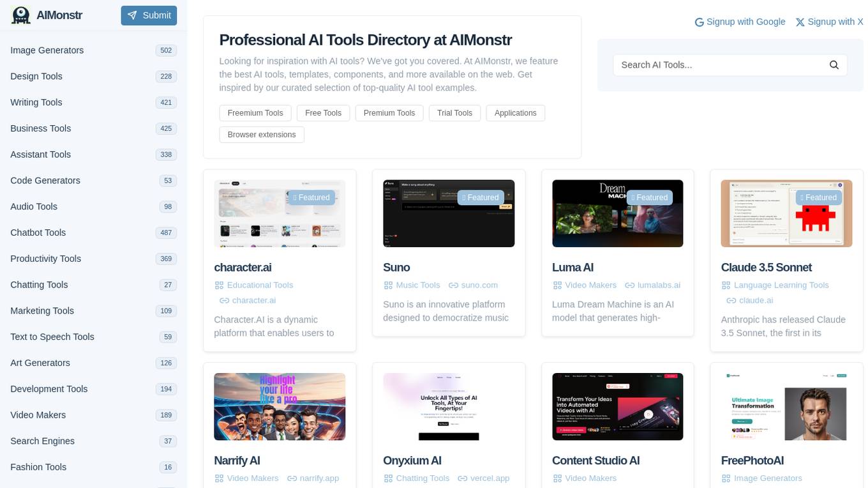Filter by Freemium Tools tag
This screenshot has height=488, width=868.
[255, 113]
